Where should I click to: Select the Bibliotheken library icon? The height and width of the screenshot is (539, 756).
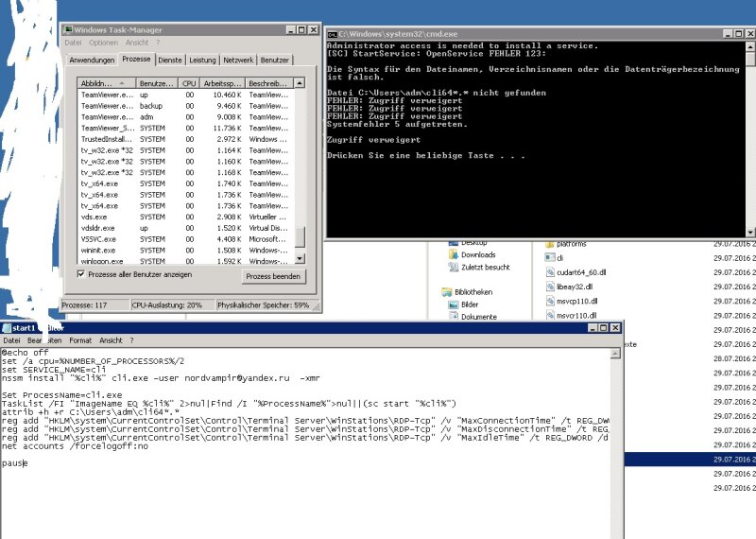pos(448,292)
